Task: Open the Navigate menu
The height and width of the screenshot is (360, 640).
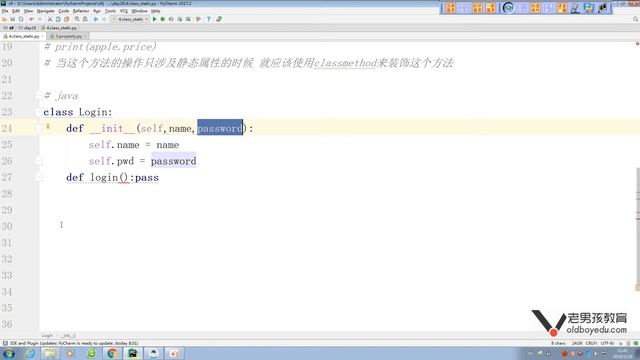Action: point(45,11)
